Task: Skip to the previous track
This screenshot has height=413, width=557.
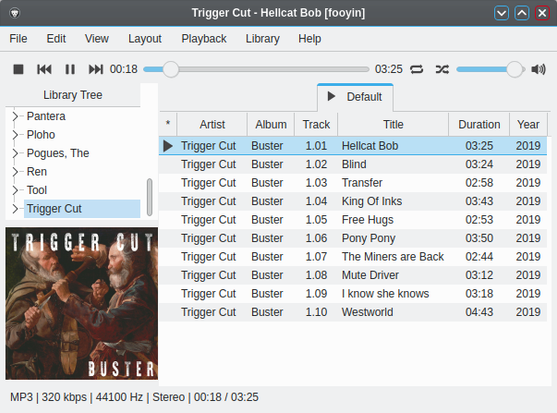Action: (44, 69)
